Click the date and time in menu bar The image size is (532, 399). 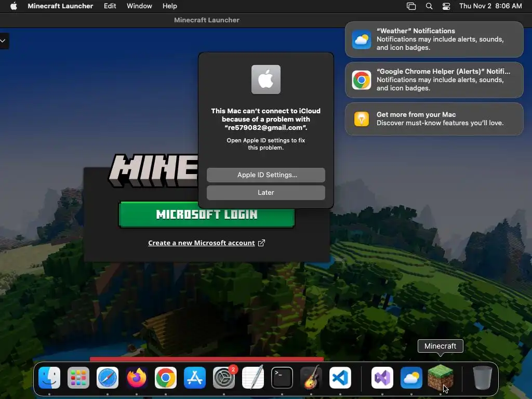click(x=490, y=6)
